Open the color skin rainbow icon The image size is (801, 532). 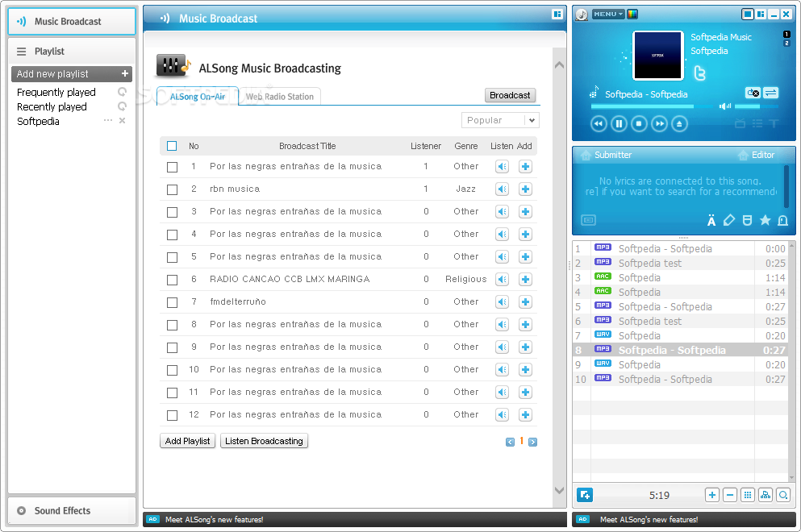click(x=632, y=15)
